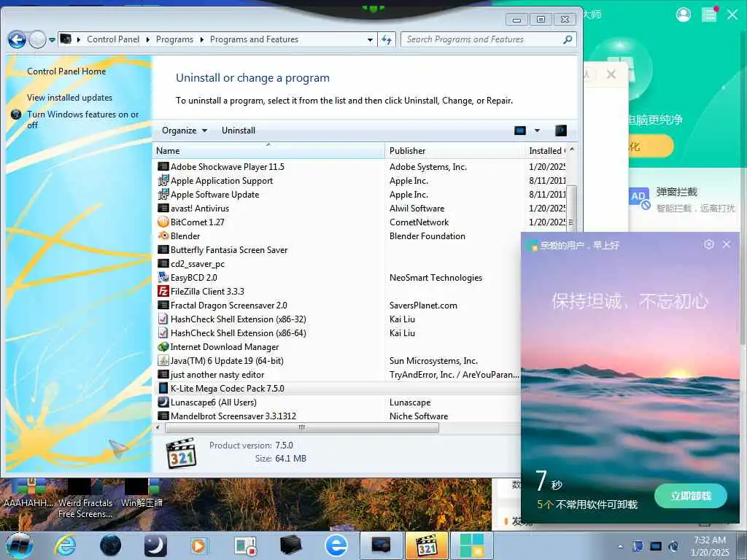Select the FileZilla Client 3.3.3 icon
Image resolution: width=747 pixels, height=560 pixels.
(x=163, y=291)
